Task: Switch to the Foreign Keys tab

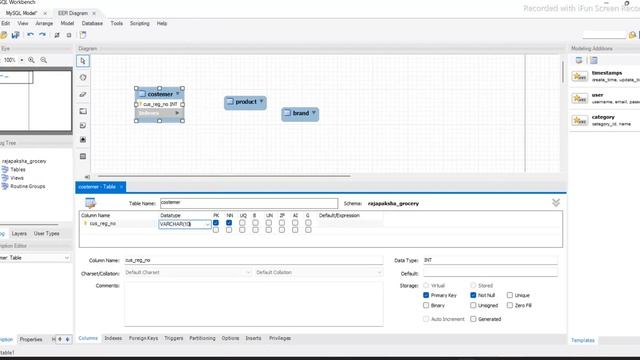Action: 143,338
